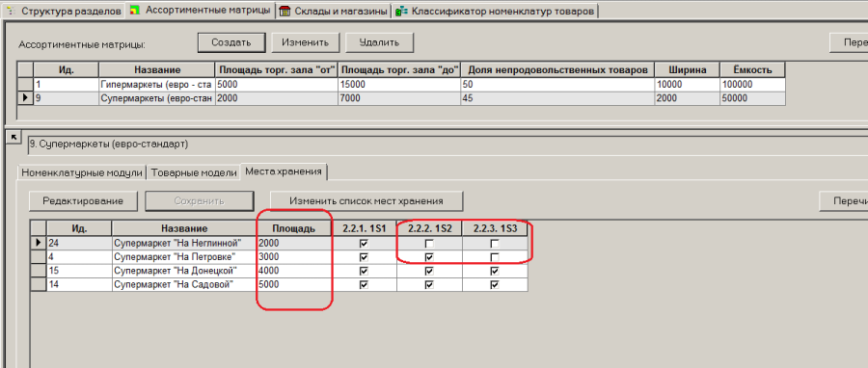Screen dimensions: 868x368
Task: Click the disabled Сохранить button
Action: click(200, 201)
